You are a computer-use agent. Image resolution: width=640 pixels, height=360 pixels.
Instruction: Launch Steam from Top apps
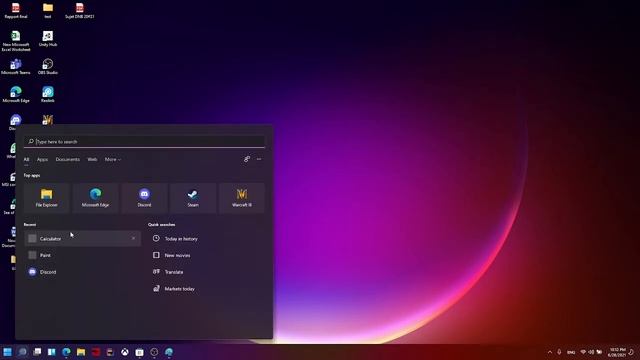[193, 198]
